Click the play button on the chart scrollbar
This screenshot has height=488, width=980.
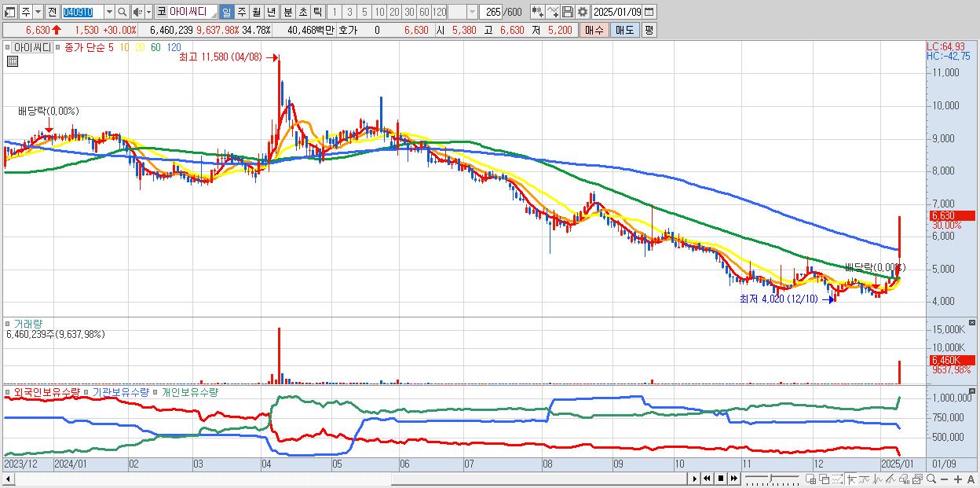695,479
